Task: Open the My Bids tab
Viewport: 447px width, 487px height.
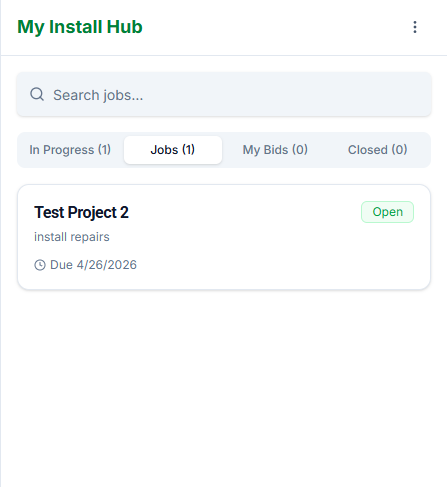Action: 275,150
